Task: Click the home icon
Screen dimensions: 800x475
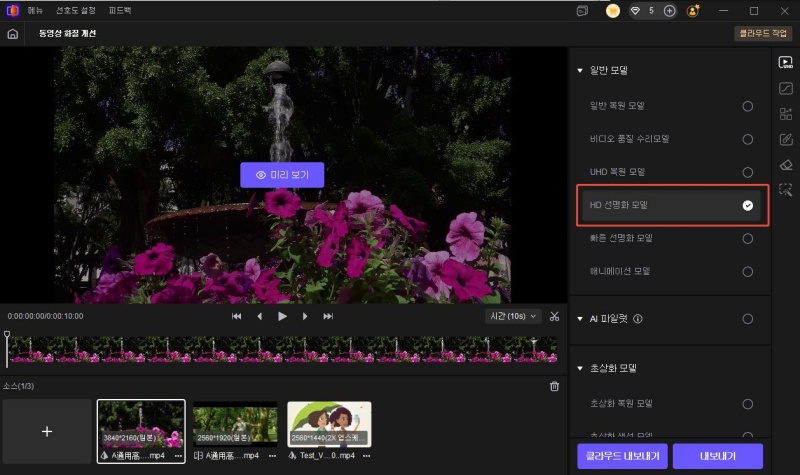Action: pos(13,33)
